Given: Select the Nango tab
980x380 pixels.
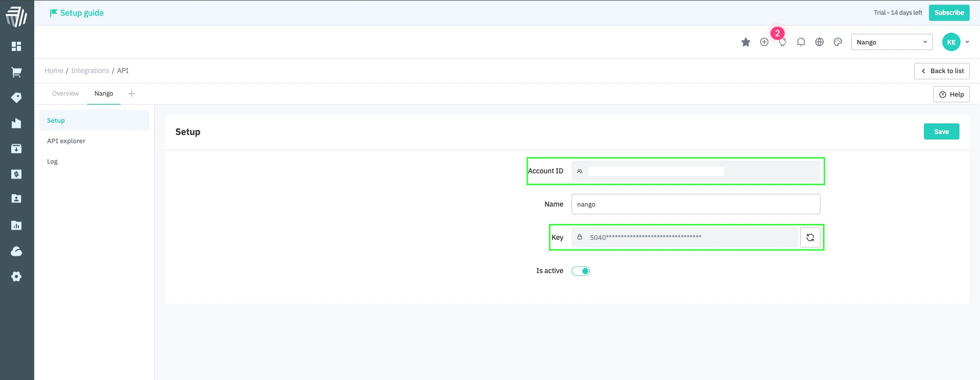Looking at the screenshot, I should (x=104, y=94).
